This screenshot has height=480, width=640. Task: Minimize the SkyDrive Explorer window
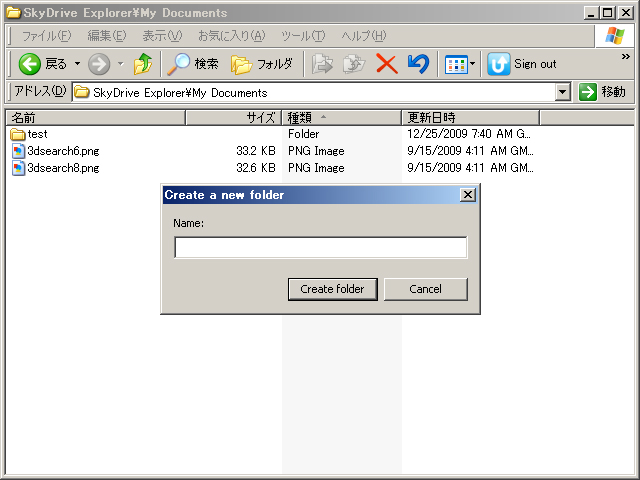pos(591,13)
